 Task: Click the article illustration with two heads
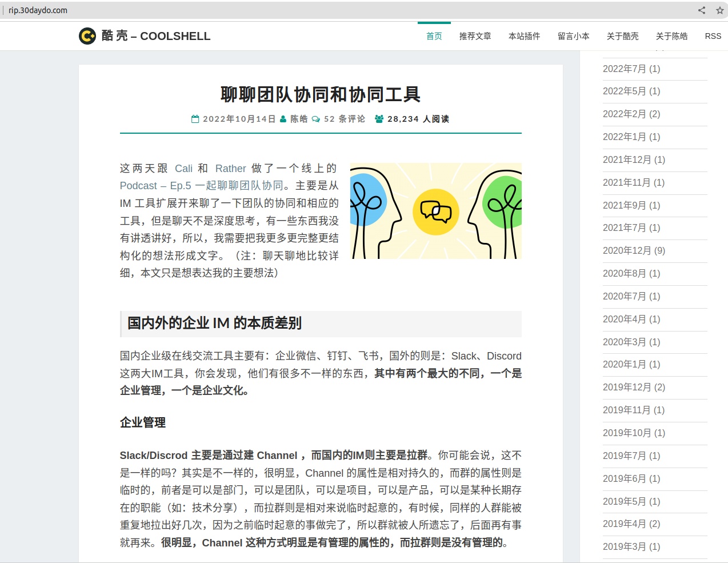436,211
